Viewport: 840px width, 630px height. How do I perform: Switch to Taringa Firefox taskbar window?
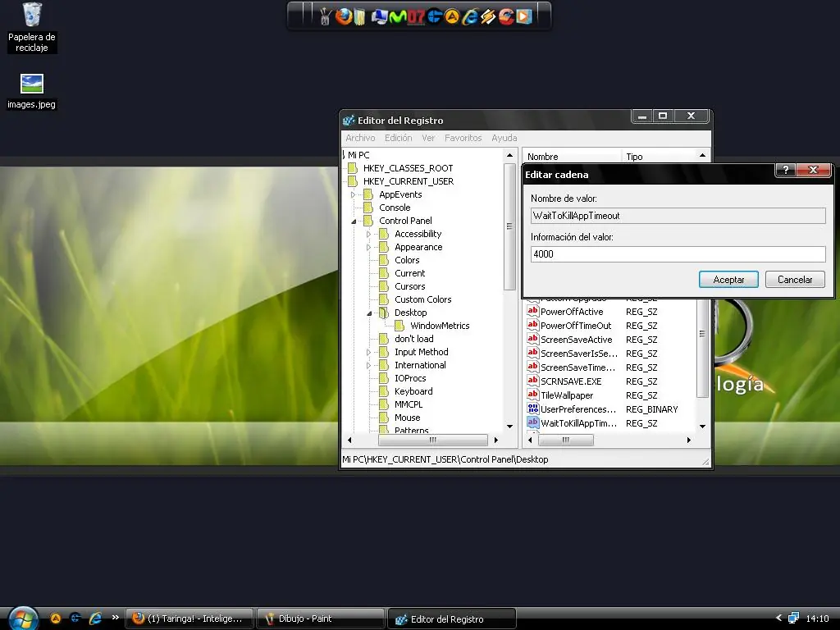pos(189,619)
